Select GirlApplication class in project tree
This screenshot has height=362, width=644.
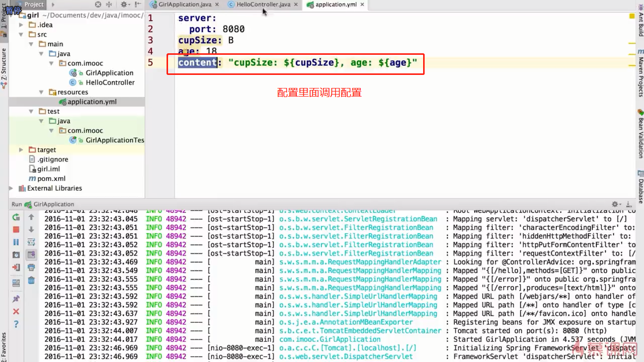pyautogui.click(x=109, y=73)
